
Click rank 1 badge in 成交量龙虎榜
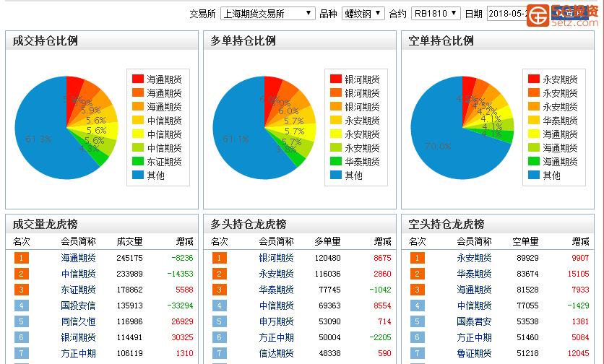tap(22, 258)
